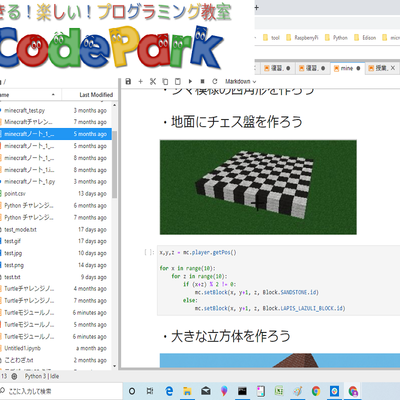This screenshot has width=400, height=400.
Task: Click the code cell with mc.player.getPos()
Action: (278, 280)
